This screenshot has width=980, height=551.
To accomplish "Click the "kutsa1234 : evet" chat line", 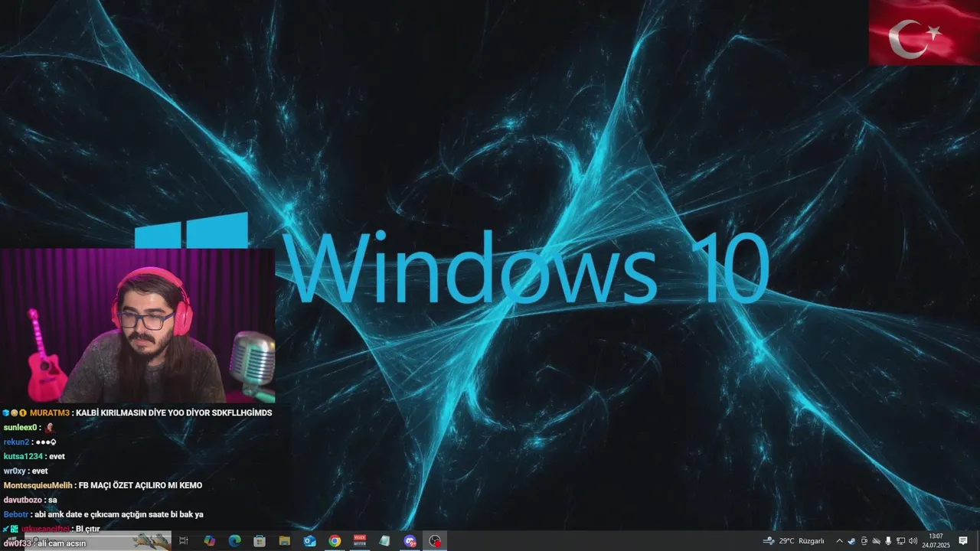I will [x=34, y=456].
